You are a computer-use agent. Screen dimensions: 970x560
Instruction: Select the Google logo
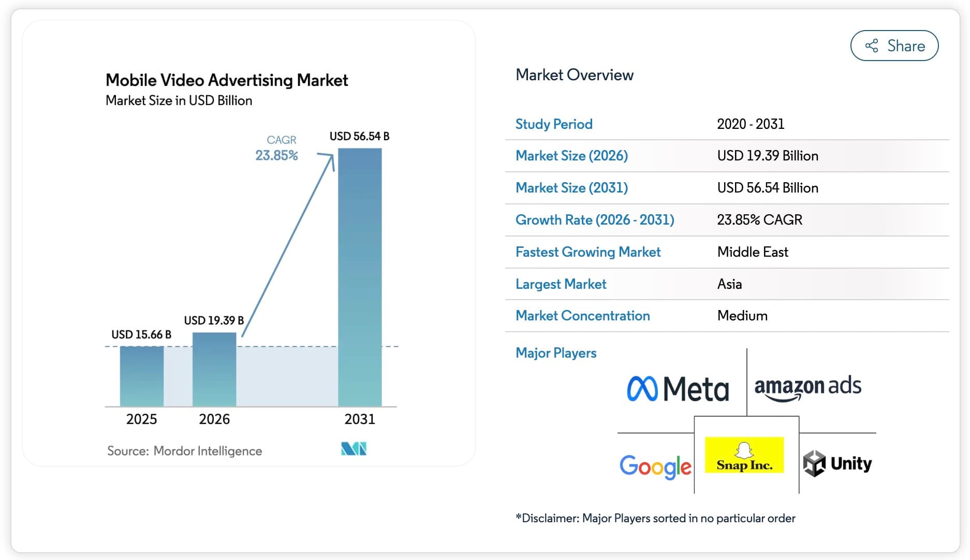tap(655, 466)
